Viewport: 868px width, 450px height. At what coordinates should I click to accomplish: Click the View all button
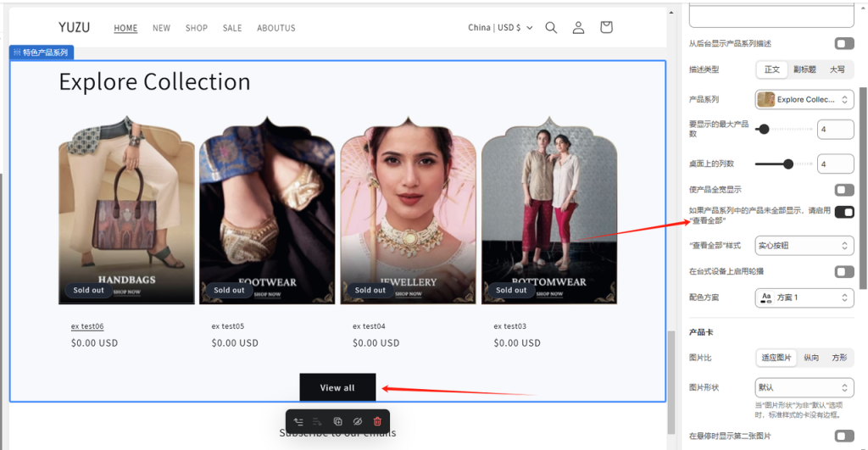(x=337, y=387)
